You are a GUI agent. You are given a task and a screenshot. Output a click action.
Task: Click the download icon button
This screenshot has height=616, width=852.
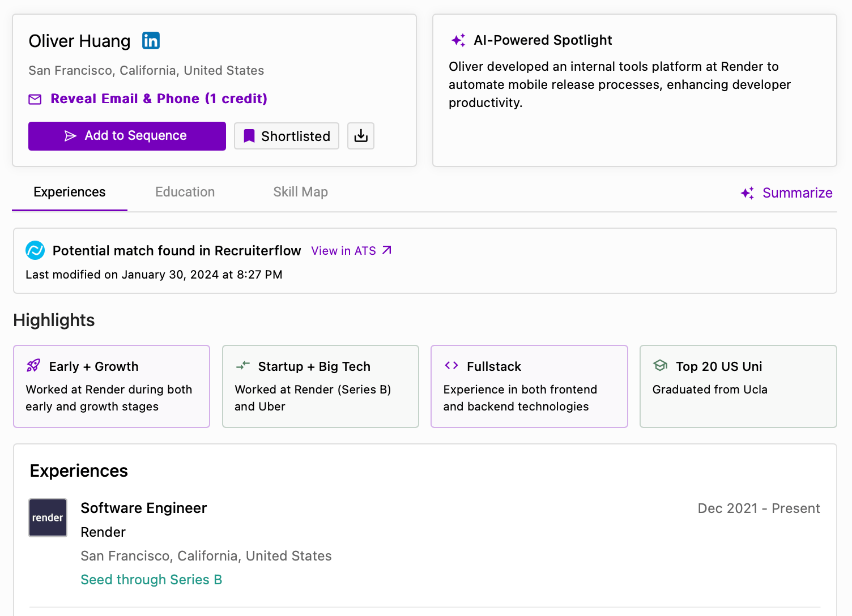point(361,136)
